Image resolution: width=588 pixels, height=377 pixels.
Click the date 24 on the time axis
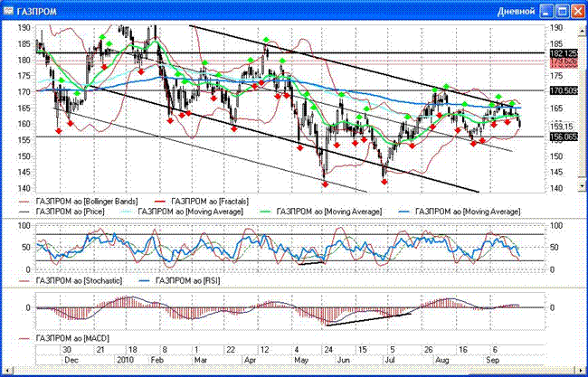329,350
